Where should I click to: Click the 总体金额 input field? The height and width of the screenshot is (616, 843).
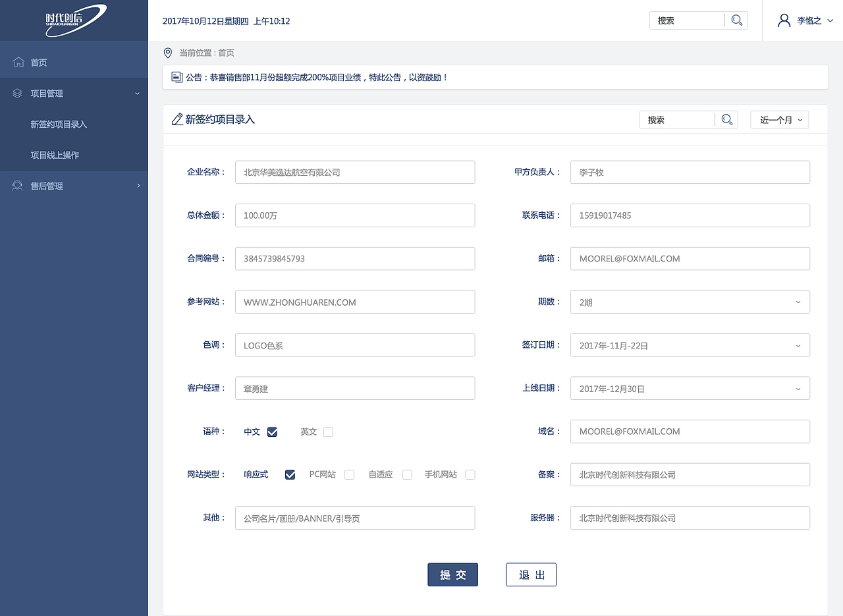click(355, 215)
